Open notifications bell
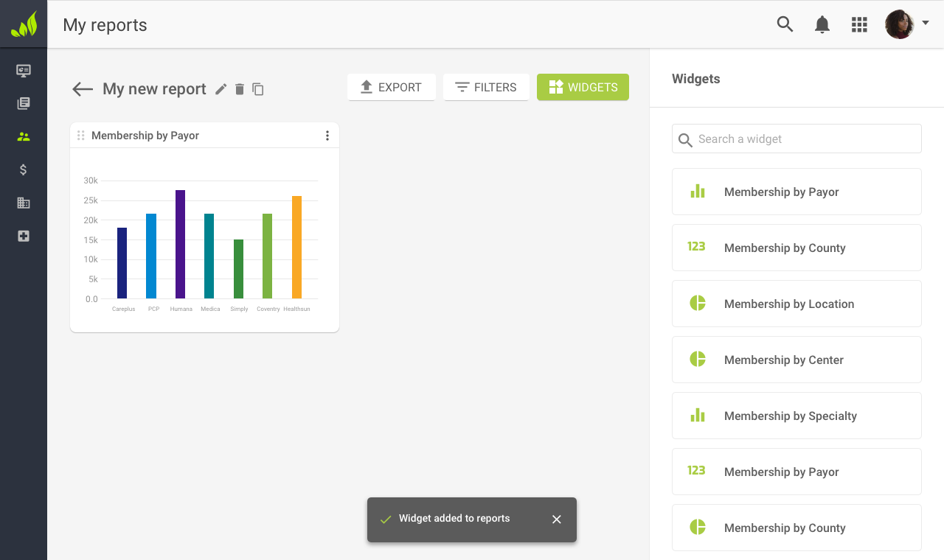The width and height of the screenshot is (944, 560). [822, 24]
